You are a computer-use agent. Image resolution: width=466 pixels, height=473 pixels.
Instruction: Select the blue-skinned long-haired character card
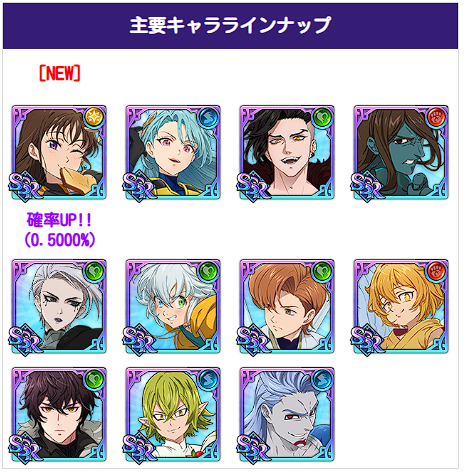(401, 153)
